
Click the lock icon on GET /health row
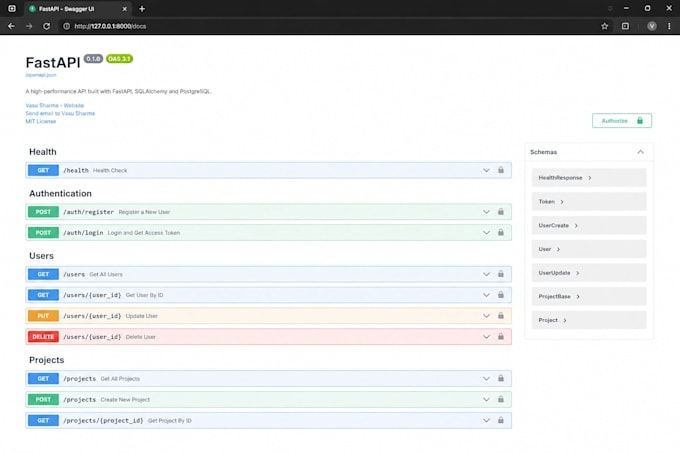tap(500, 170)
